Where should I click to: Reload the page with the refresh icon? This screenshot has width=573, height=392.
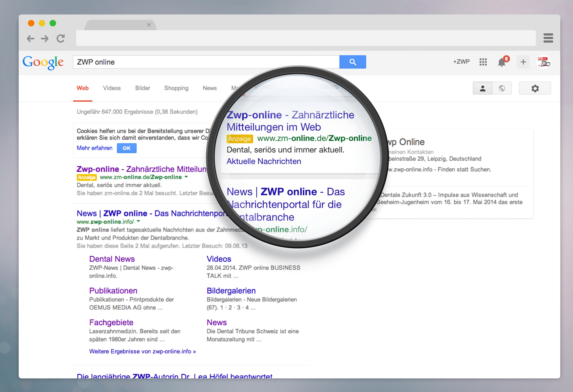61,38
